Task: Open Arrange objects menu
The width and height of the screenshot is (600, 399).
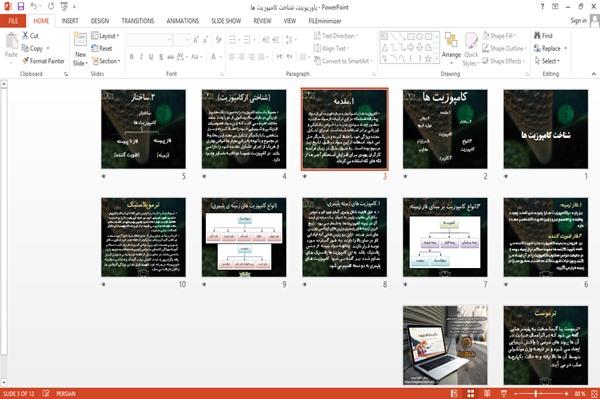Action: point(451,47)
